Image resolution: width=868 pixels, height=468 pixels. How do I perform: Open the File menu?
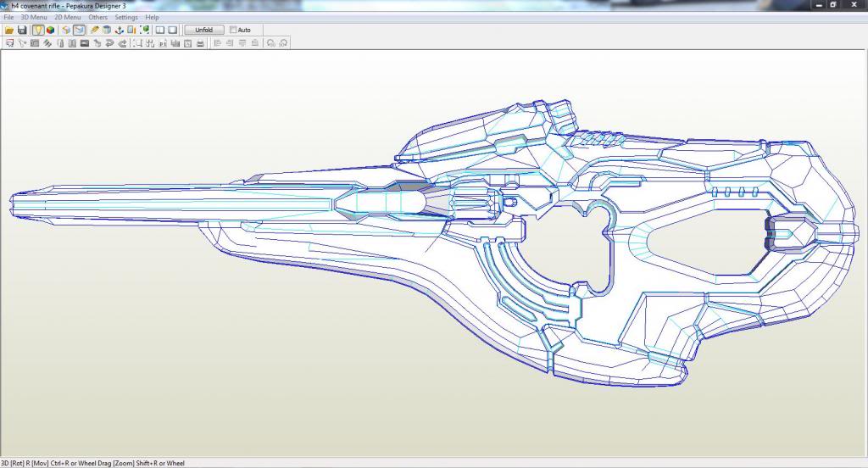(8, 17)
